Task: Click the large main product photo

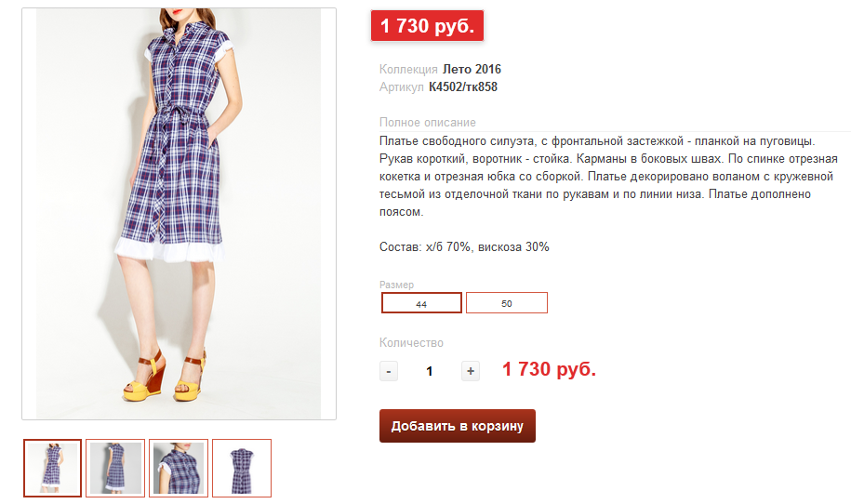Action: point(180,214)
